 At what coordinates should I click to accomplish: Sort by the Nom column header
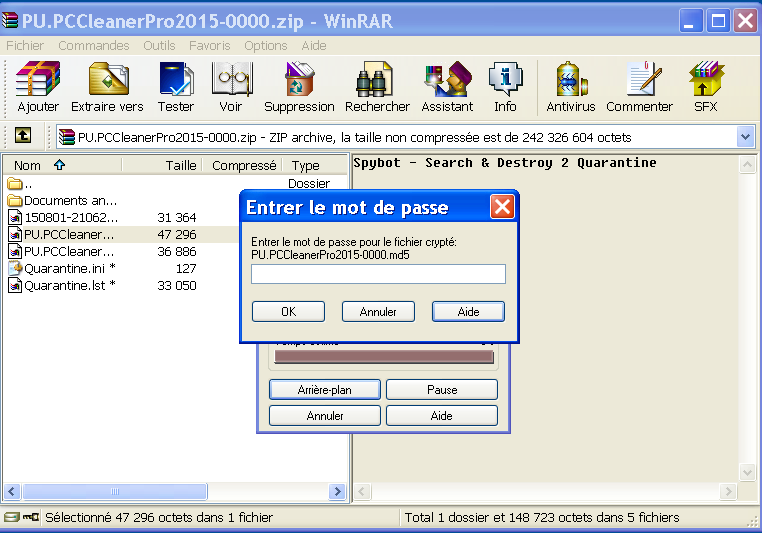(x=62, y=166)
